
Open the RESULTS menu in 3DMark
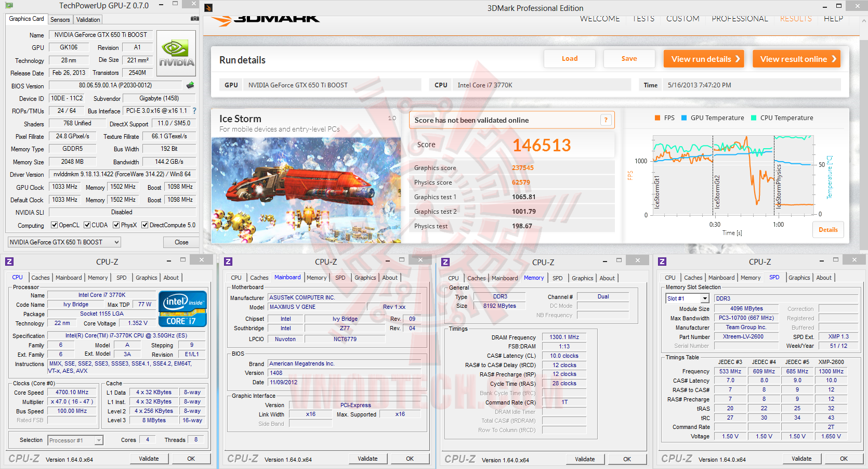(796, 19)
